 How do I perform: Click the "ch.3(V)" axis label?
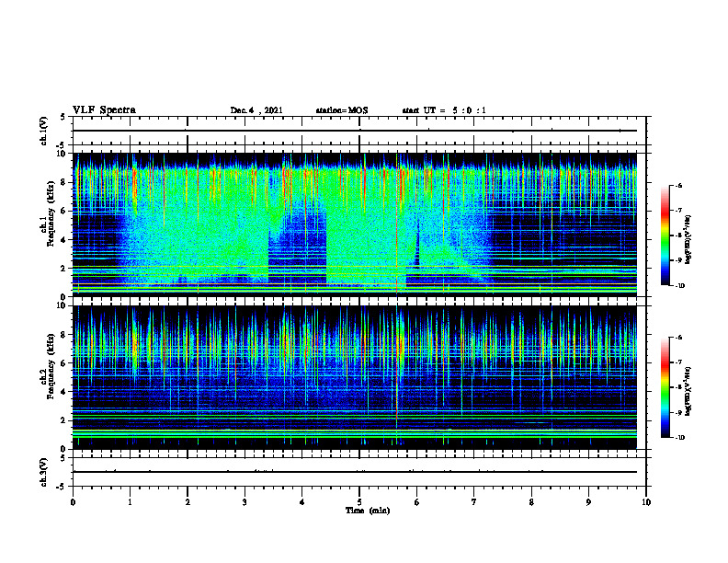44,472
